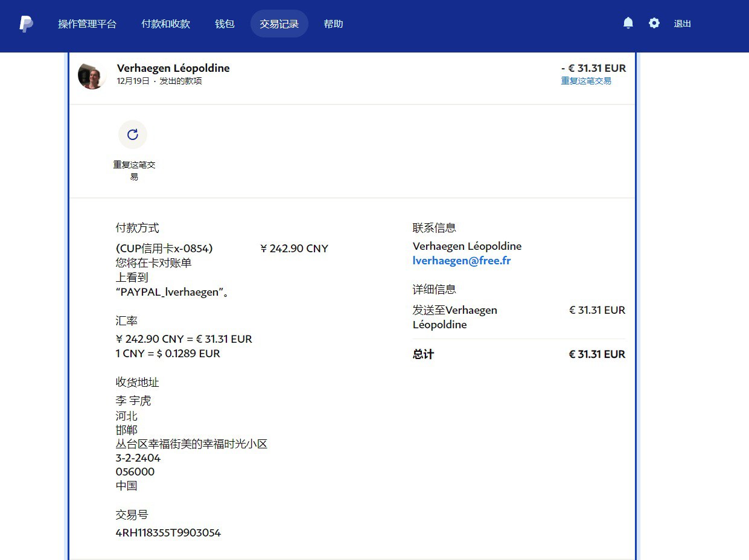The height and width of the screenshot is (560, 749).
Task: Click the PayPal logo icon
Action: tap(26, 24)
